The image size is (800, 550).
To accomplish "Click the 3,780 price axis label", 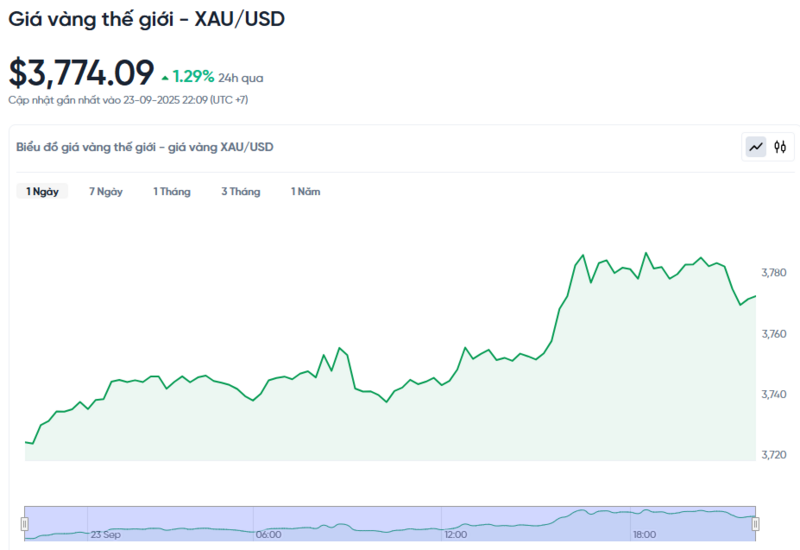I will [x=775, y=273].
